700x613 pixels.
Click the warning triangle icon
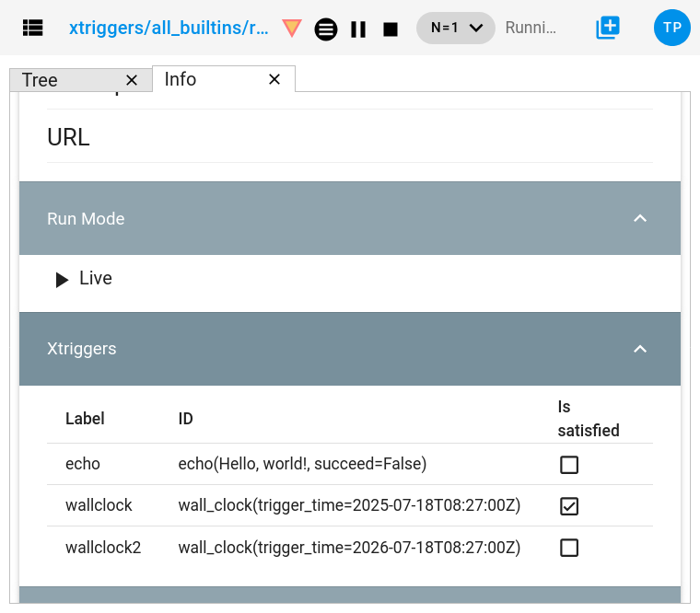[x=291, y=28]
